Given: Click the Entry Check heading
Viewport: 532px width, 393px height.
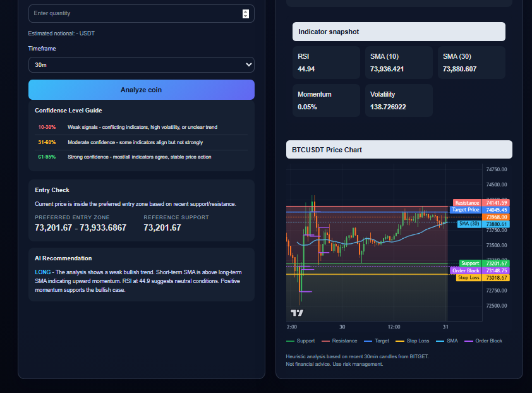Looking at the screenshot, I should coord(52,190).
